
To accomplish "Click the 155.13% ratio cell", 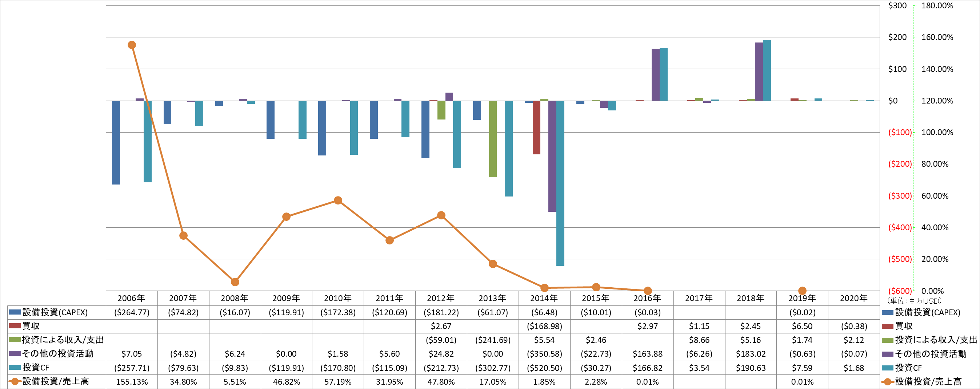I will pyautogui.click(x=132, y=382).
